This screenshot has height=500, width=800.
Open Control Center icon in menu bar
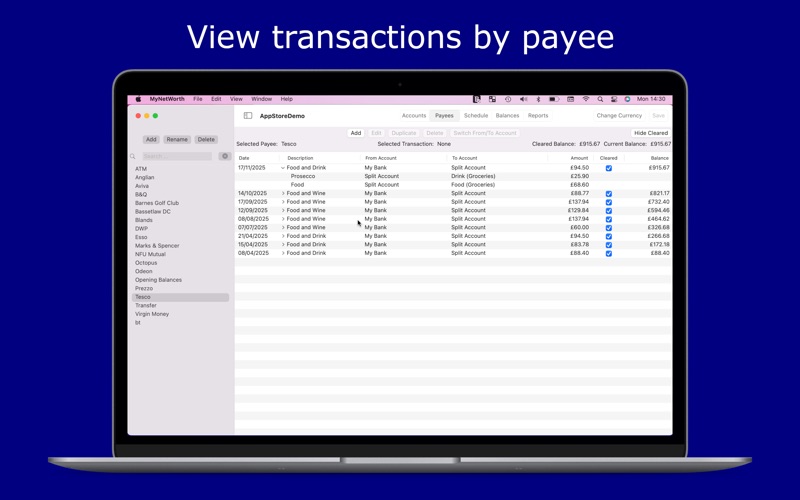coord(614,99)
